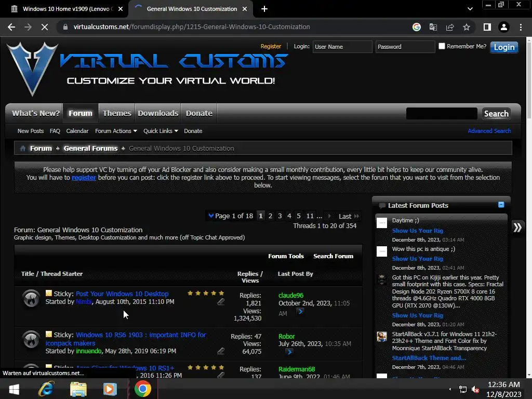Bookmark page with star icon

coord(467,27)
